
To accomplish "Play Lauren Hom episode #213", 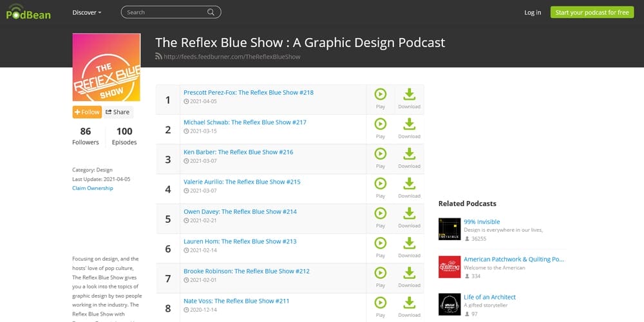I will click(x=381, y=247).
